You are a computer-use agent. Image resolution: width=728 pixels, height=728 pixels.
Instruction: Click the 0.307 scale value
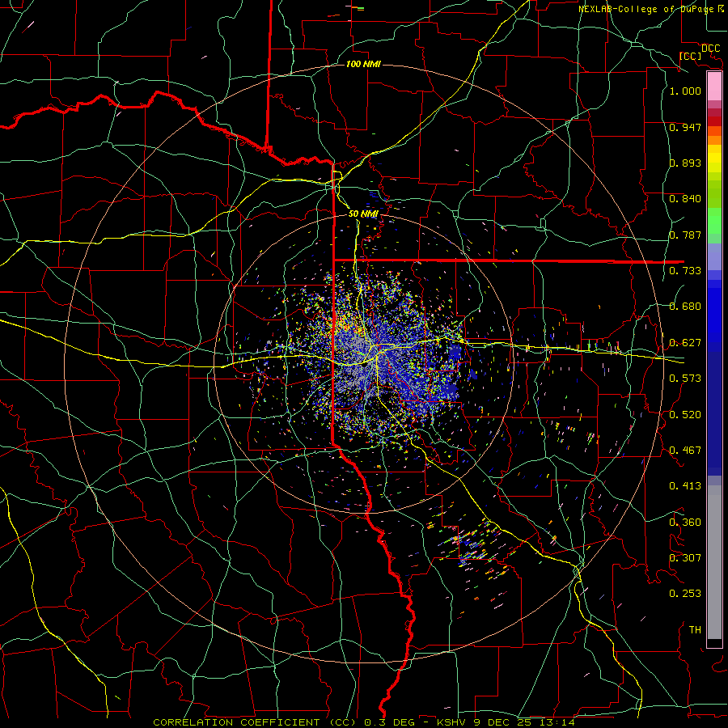tap(685, 558)
